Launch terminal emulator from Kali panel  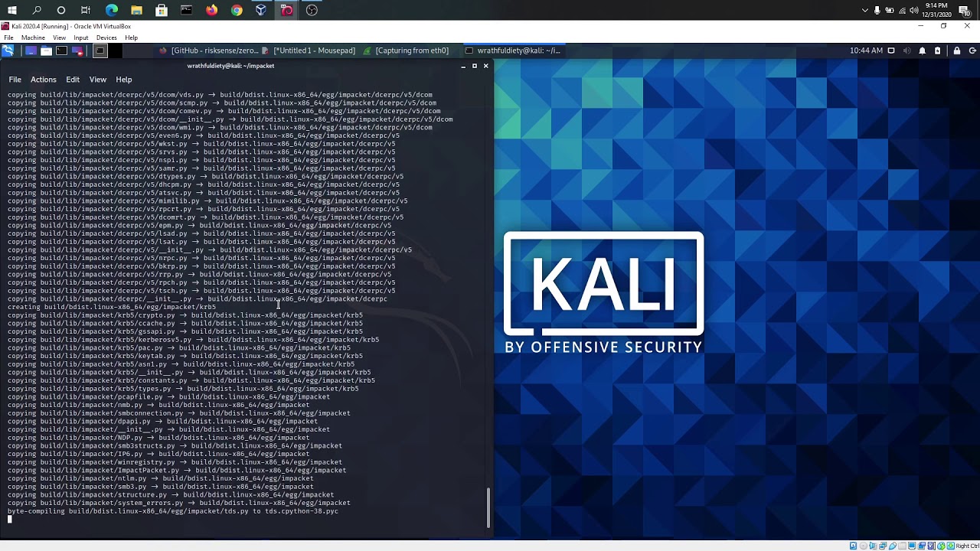coord(61,51)
